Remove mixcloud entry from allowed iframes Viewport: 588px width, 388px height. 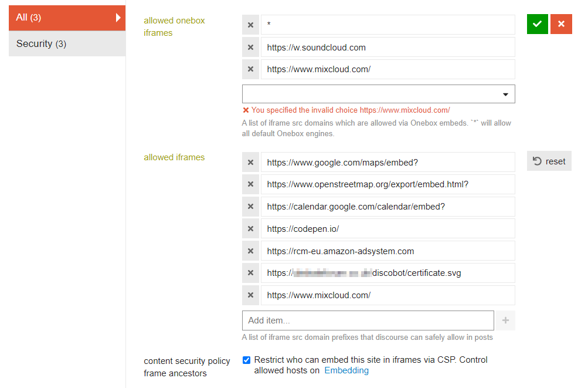(250, 295)
